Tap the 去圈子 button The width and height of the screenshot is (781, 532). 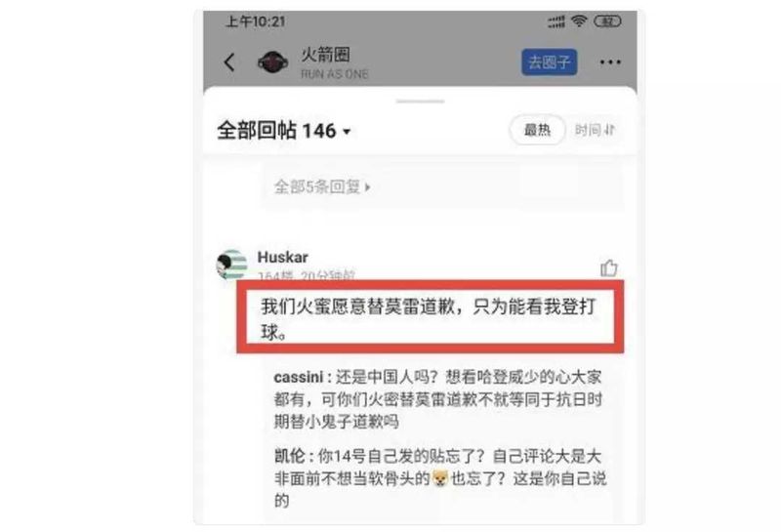pos(550,62)
